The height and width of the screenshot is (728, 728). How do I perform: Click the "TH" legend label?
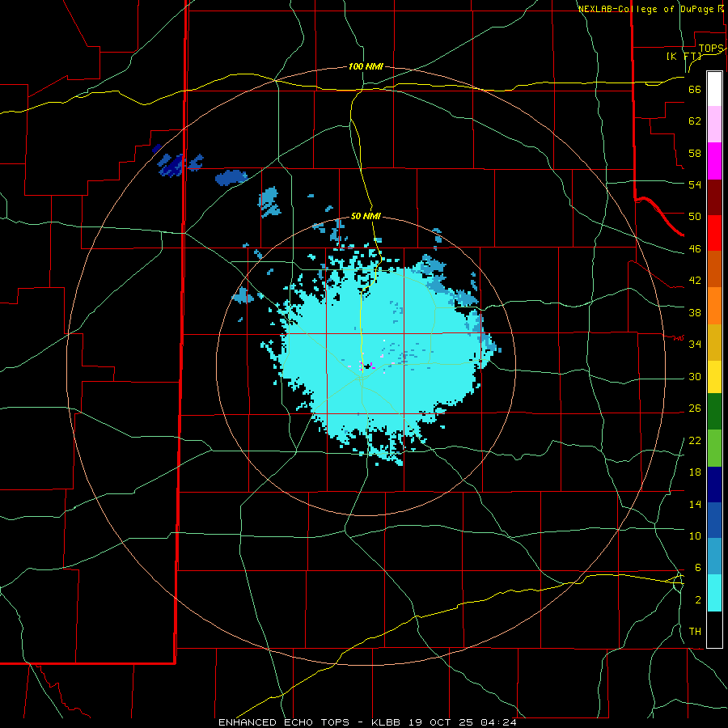[x=695, y=632]
